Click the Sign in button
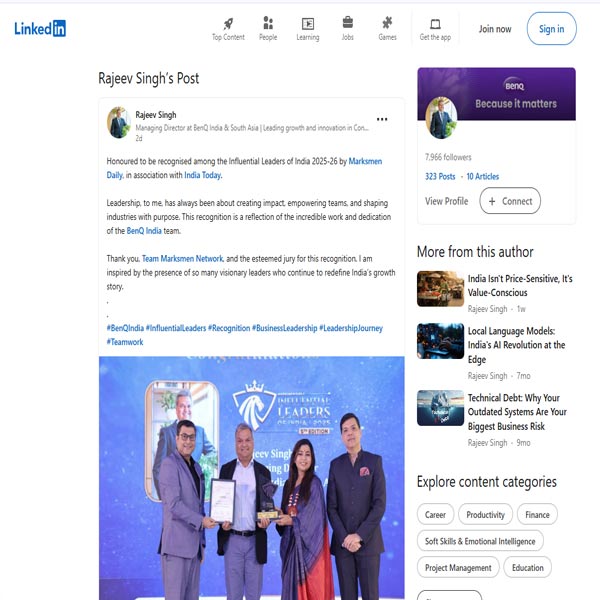Viewport: 600px width, 600px height. tap(551, 29)
